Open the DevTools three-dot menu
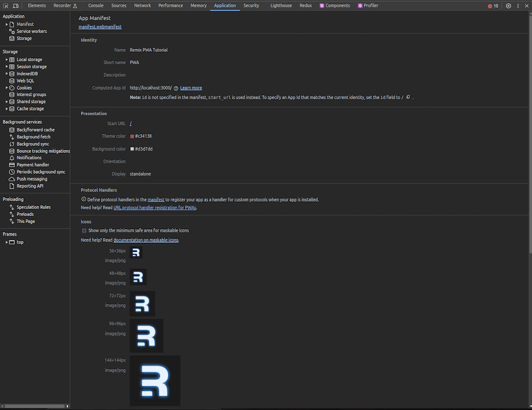 518,5
